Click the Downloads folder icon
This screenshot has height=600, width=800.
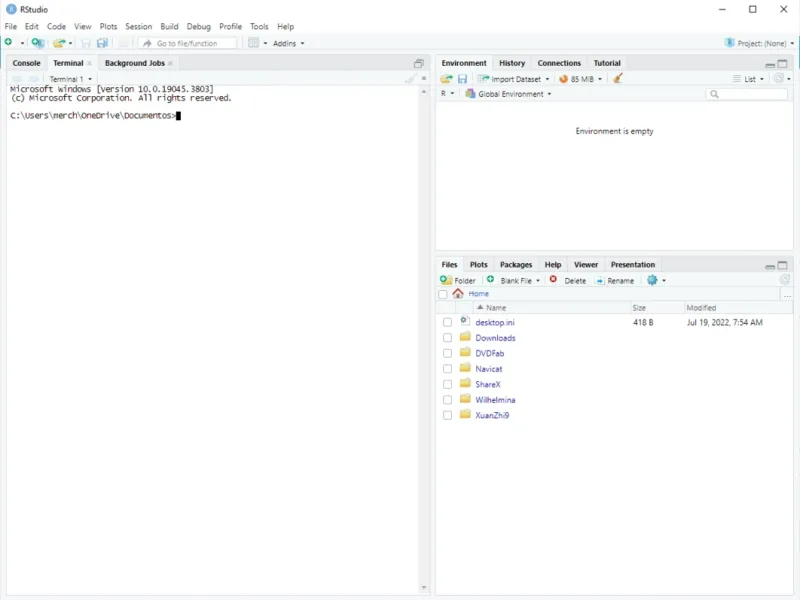coord(465,337)
